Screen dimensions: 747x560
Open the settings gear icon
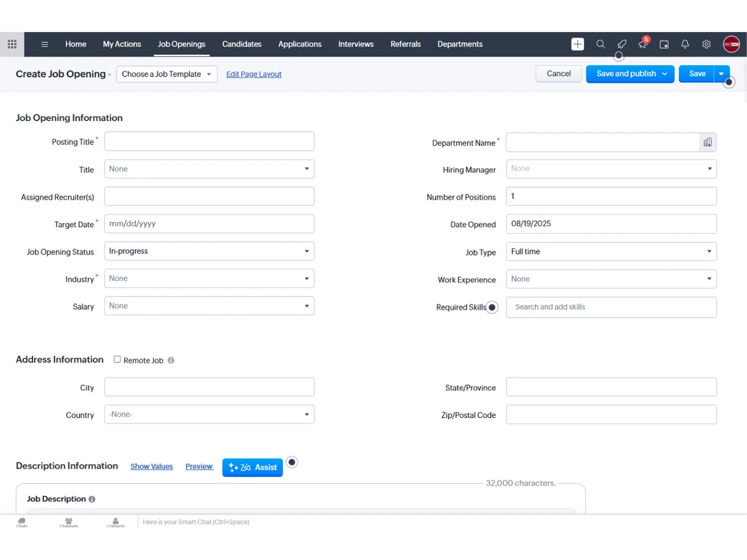[707, 44]
